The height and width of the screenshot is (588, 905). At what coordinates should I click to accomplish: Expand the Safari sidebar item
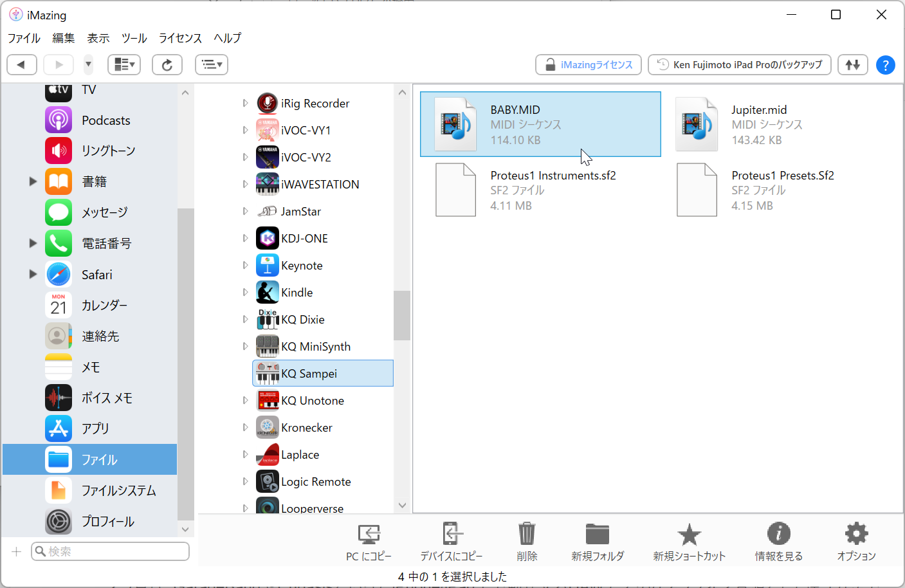pos(33,274)
